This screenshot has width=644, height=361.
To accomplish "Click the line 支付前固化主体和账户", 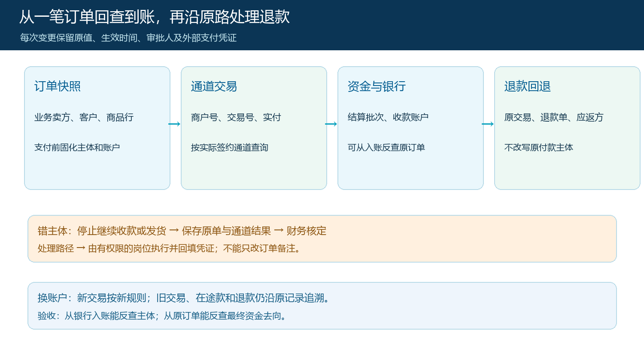I will (77, 147).
